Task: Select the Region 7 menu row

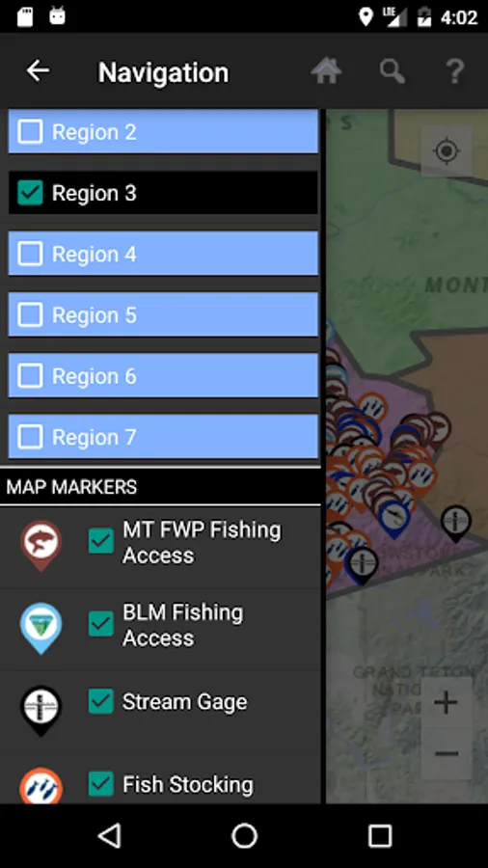Action: coord(163,437)
